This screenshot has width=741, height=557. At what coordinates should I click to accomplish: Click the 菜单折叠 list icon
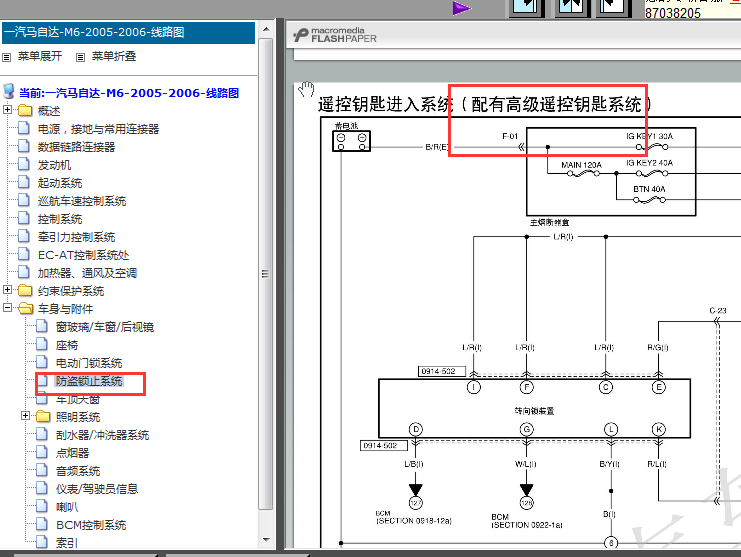80,57
